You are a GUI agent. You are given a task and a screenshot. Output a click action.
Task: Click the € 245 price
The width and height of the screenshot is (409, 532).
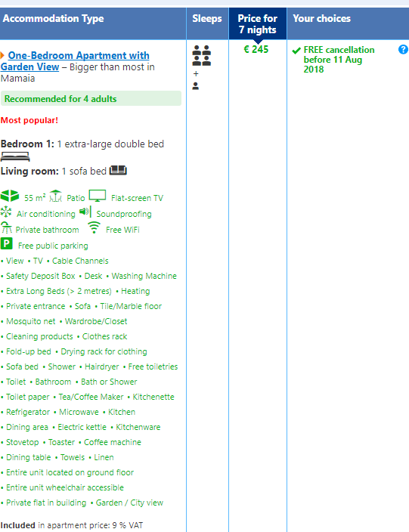click(256, 50)
